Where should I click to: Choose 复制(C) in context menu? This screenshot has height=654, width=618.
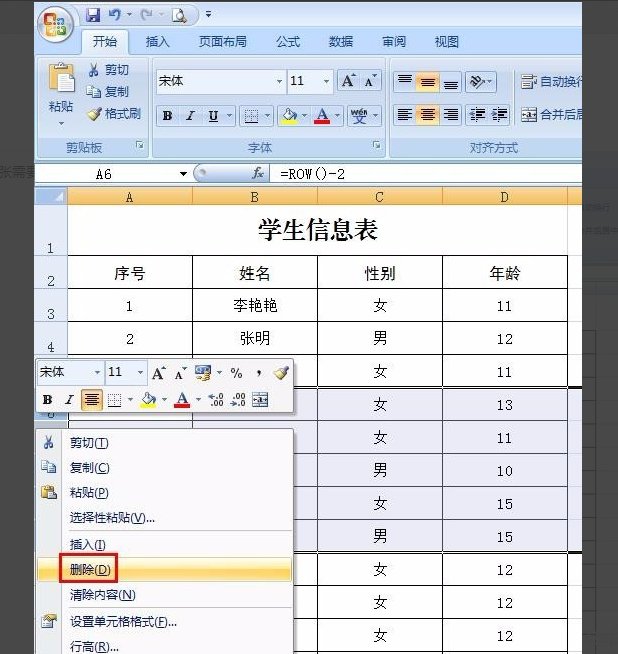pyautogui.click(x=165, y=468)
